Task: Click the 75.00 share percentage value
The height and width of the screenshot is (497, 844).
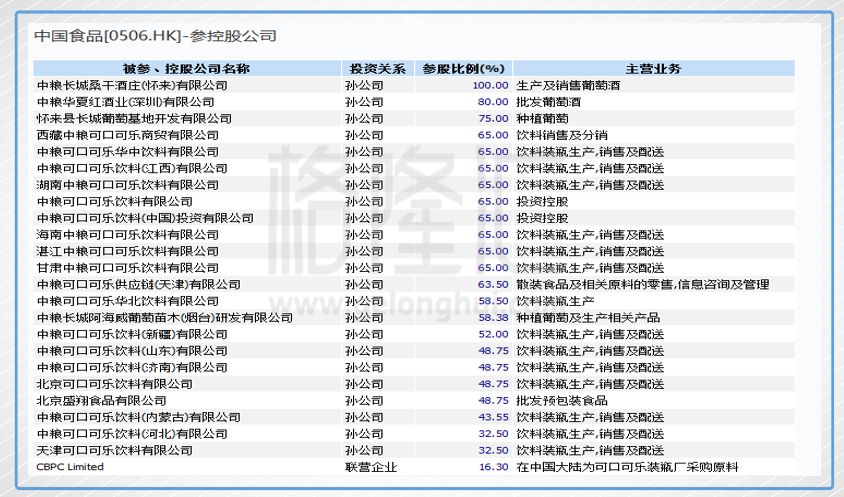Action: pos(493,118)
